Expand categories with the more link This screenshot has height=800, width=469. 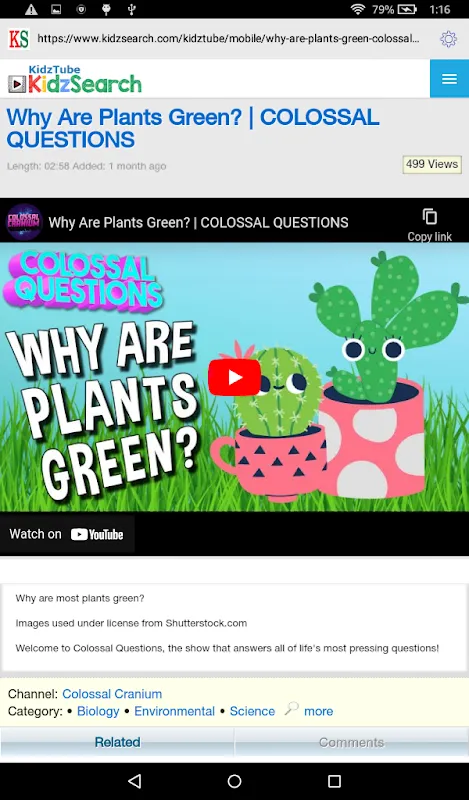pyautogui.click(x=318, y=711)
